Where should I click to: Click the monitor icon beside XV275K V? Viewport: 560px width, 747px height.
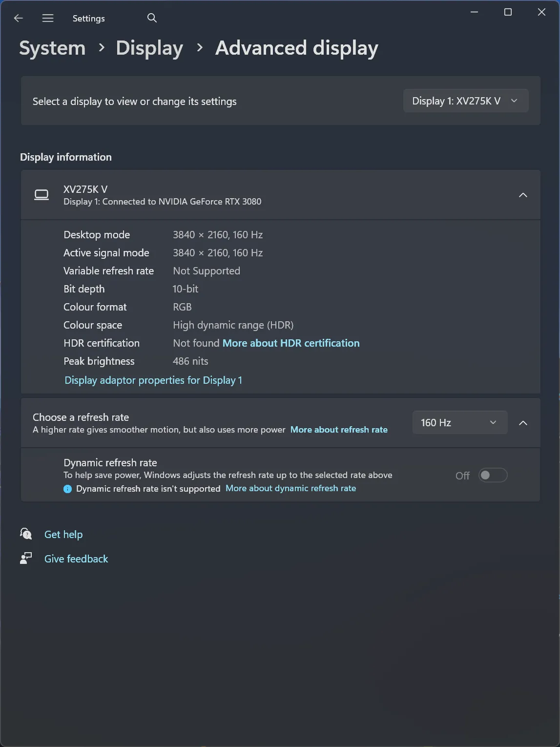(41, 195)
